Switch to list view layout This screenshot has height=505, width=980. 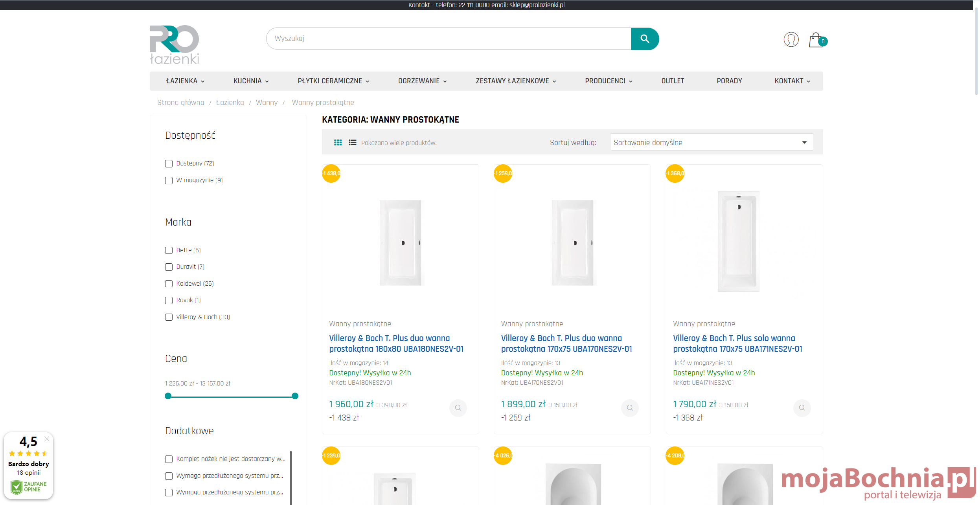click(352, 143)
